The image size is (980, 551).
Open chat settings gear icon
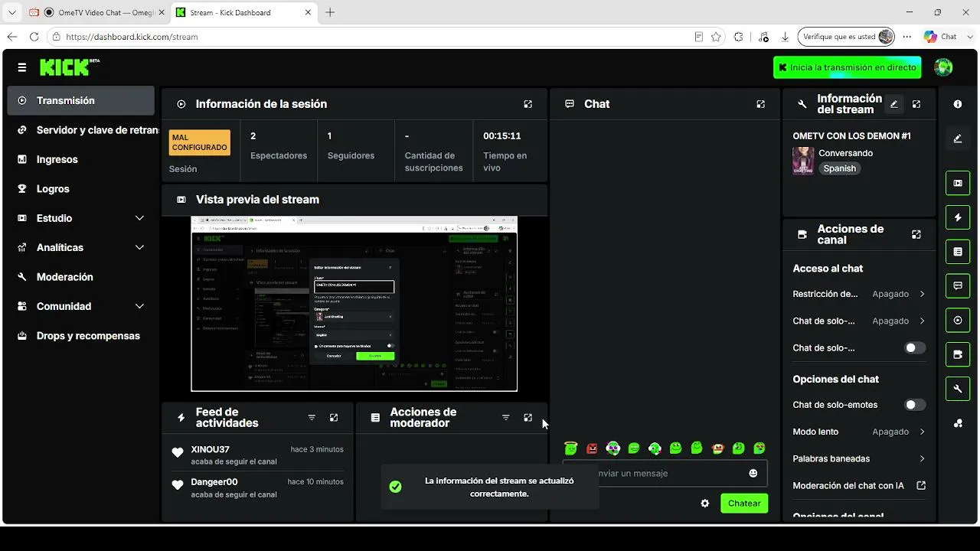705,504
